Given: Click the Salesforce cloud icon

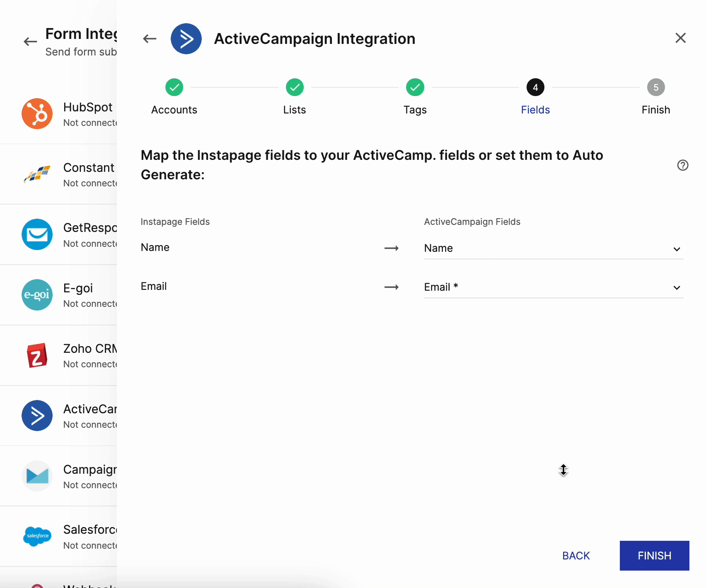Looking at the screenshot, I should pos(37,536).
